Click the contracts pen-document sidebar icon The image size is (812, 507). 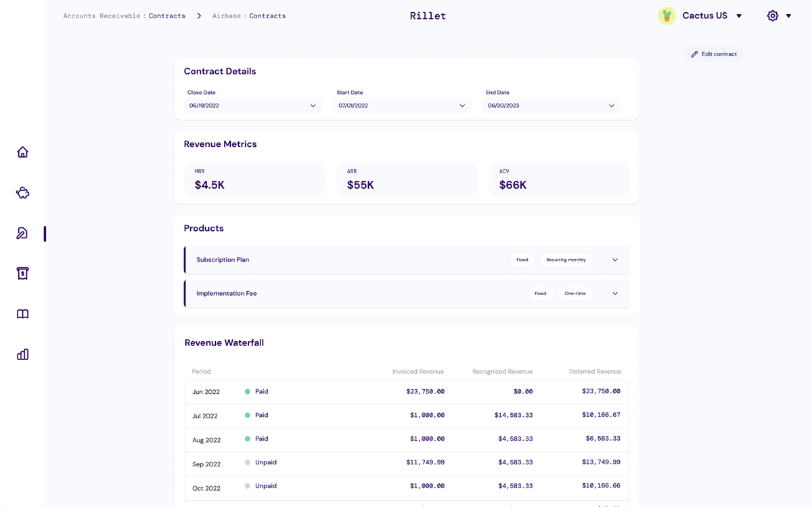(22, 233)
